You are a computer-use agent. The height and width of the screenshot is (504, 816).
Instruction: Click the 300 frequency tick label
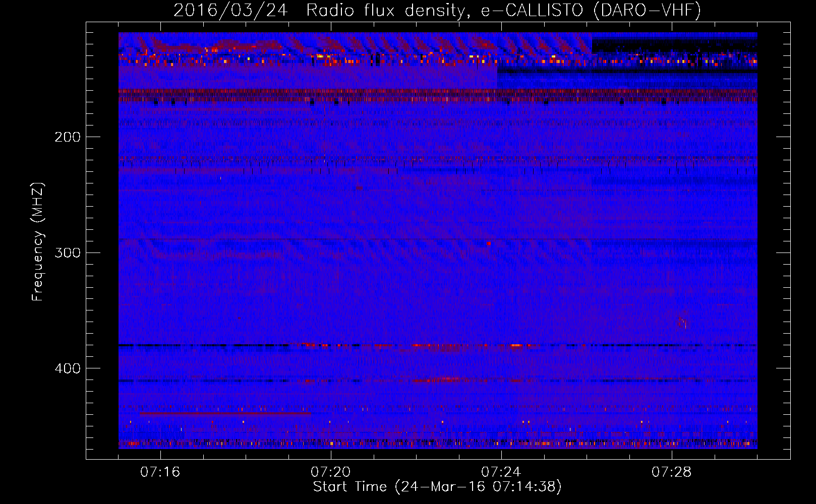(68, 253)
